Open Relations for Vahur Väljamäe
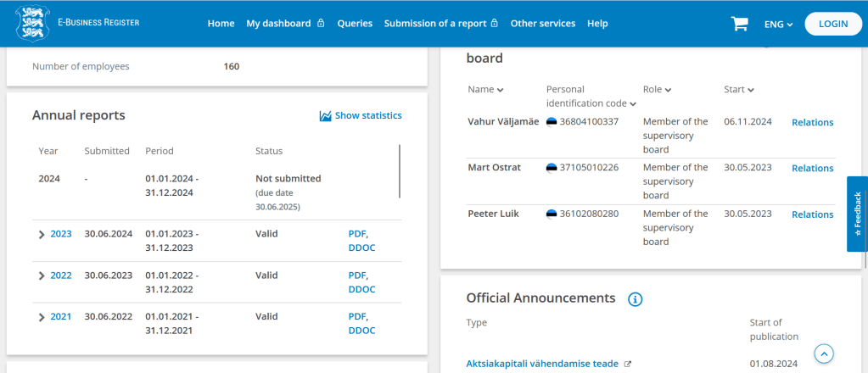This screenshot has width=868, height=373. pyautogui.click(x=812, y=122)
